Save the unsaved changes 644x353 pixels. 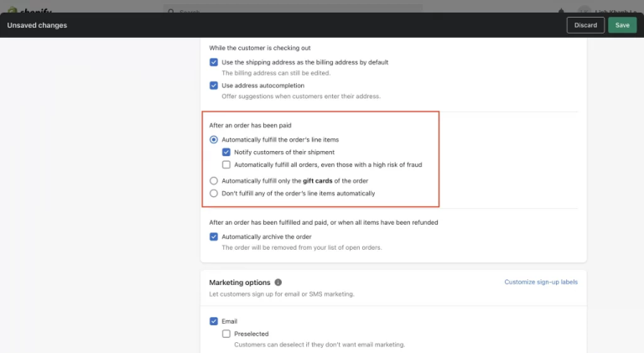[x=622, y=25]
